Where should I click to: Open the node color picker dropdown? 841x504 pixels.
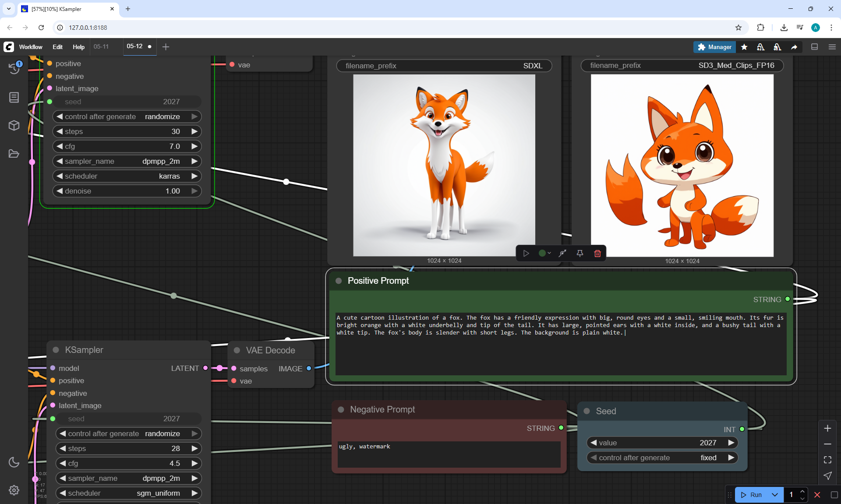click(x=544, y=254)
